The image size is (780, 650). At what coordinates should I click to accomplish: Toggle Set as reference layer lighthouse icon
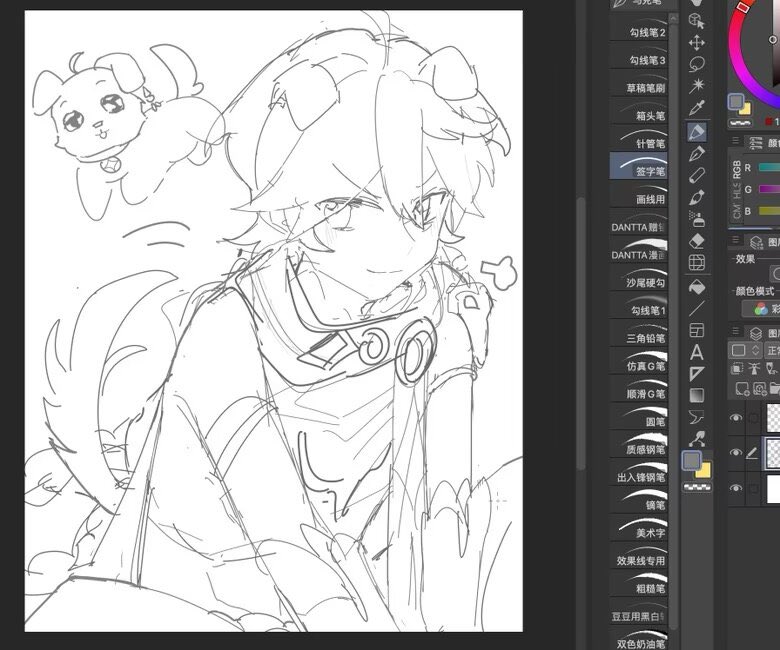click(x=755, y=369)
